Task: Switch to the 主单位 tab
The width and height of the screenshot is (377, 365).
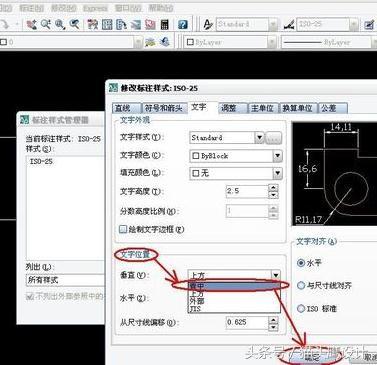Action: (262, 108)
